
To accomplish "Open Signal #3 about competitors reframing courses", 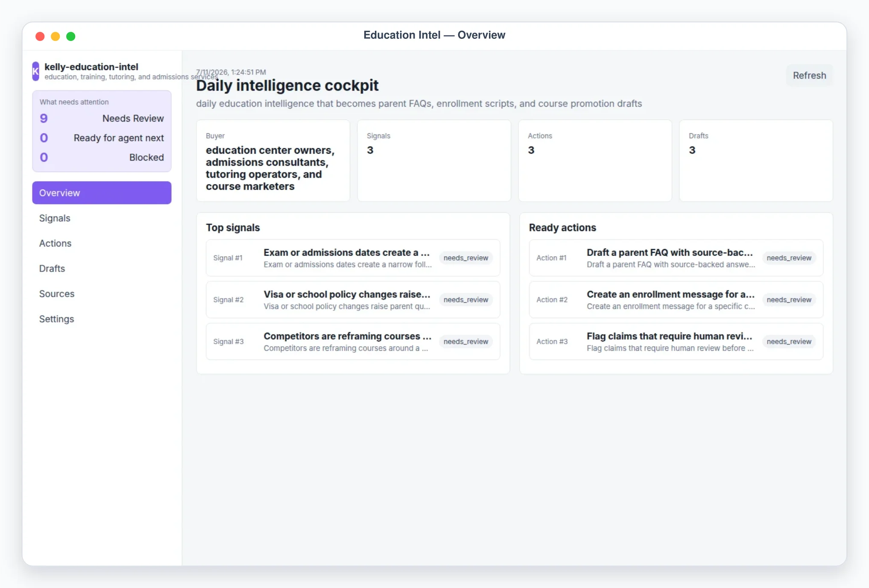I will click(x=353, y=342).
